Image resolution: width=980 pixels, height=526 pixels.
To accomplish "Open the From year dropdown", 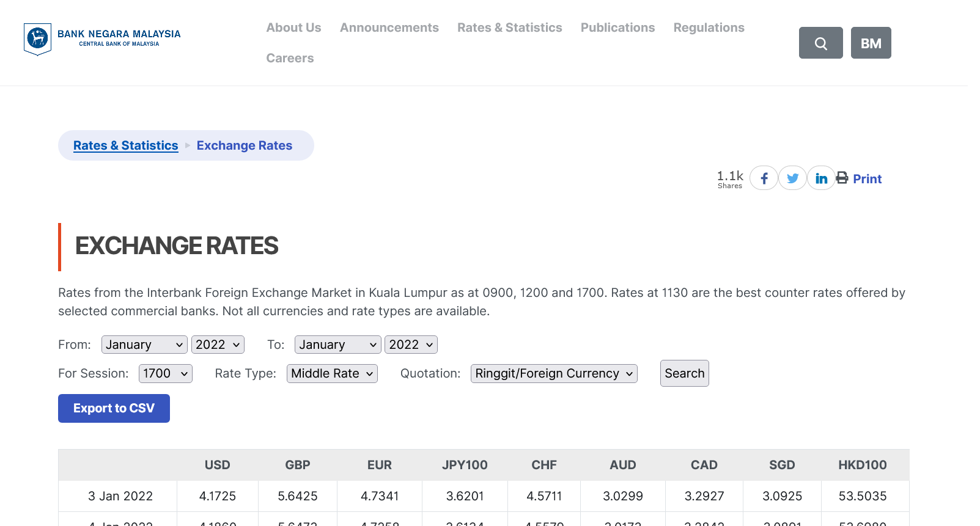I will coord(218,345).
